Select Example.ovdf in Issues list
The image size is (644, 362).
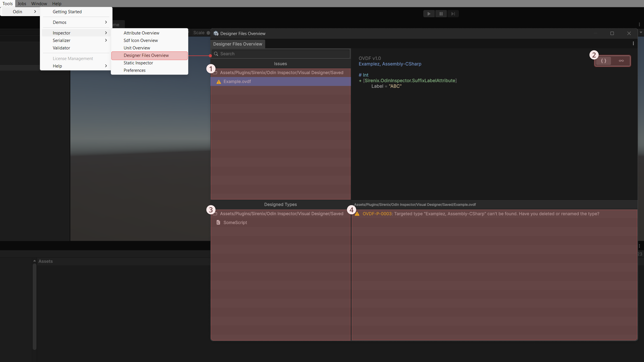click(237, 82)
